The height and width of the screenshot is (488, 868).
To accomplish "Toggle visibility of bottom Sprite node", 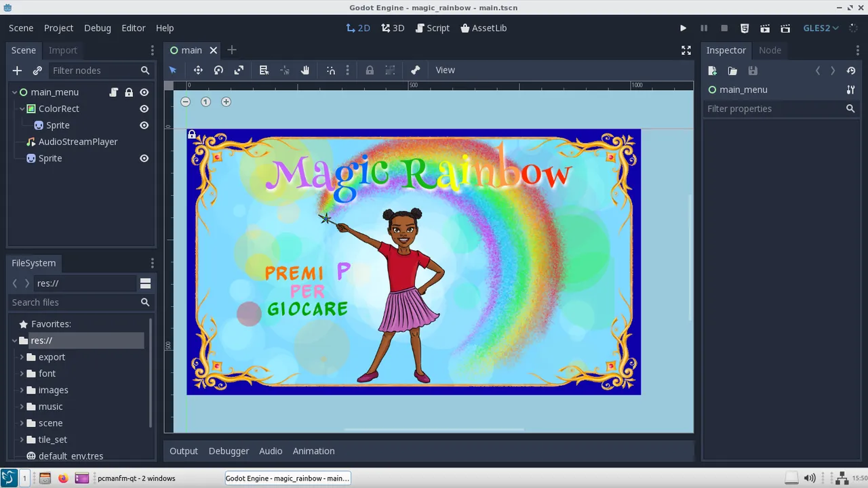I will click(144, 158).
